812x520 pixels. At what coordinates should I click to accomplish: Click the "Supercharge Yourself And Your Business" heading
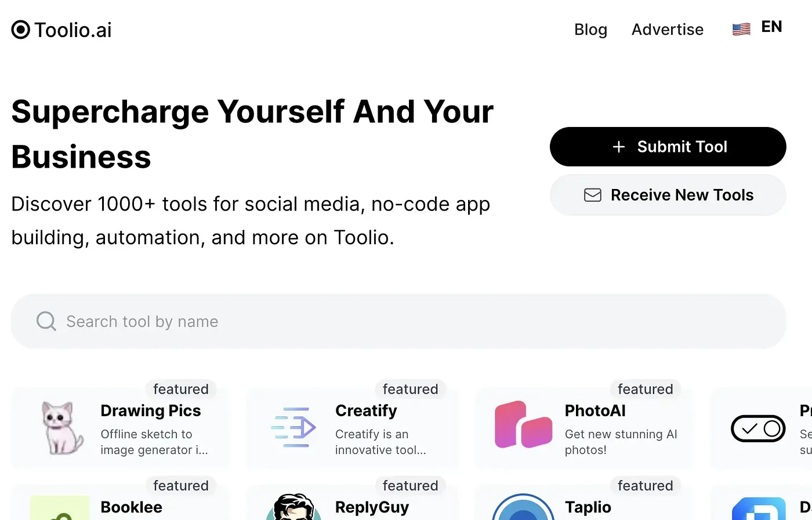[x=253, y=134]
